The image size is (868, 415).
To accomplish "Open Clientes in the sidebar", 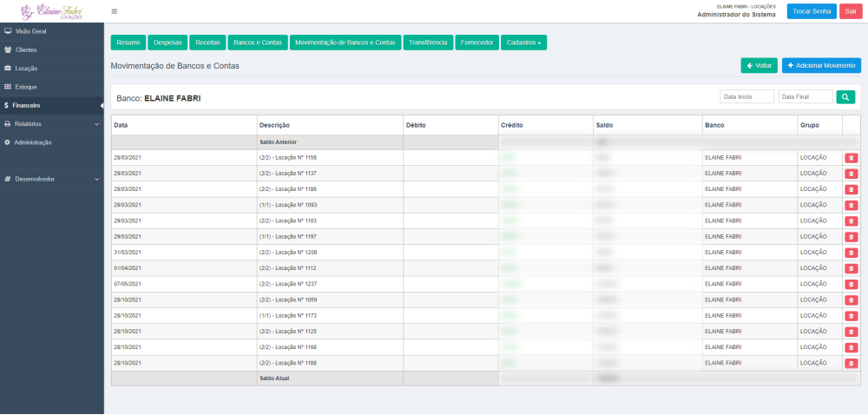I will [x=52, y=49].
